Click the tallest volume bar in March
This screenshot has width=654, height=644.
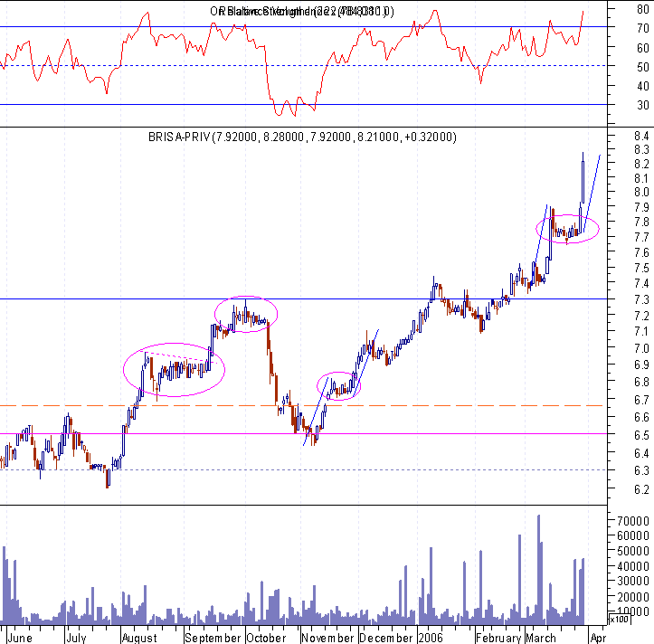[539, 569]
